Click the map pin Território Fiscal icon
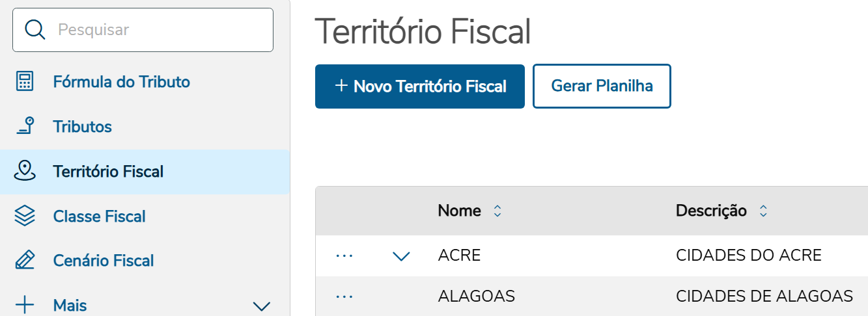 pos(25,171)
